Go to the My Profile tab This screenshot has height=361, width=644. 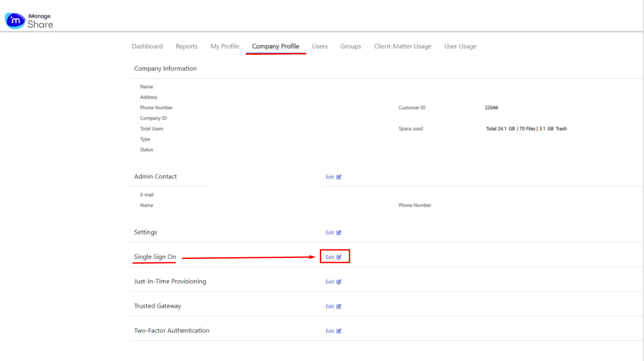(x=225, y=47)
